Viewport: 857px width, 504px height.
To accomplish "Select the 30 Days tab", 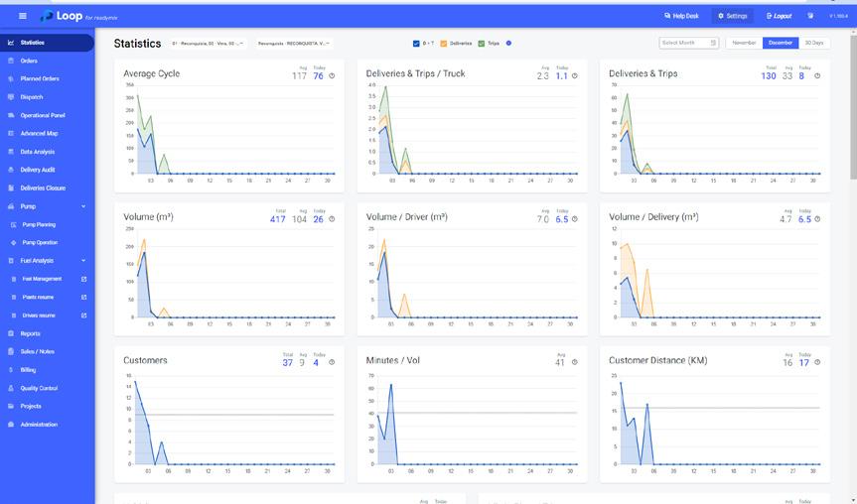I will pos(814,43).
